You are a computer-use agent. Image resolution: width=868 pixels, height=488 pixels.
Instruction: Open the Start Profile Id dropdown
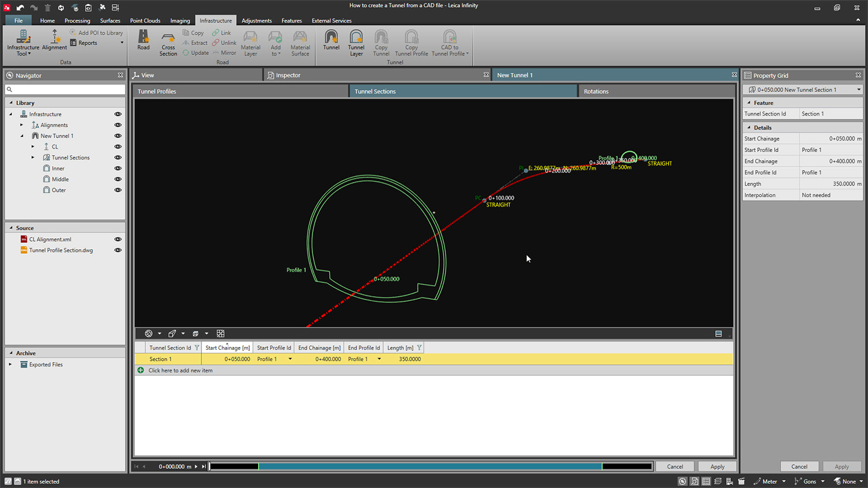coord(290,359)
